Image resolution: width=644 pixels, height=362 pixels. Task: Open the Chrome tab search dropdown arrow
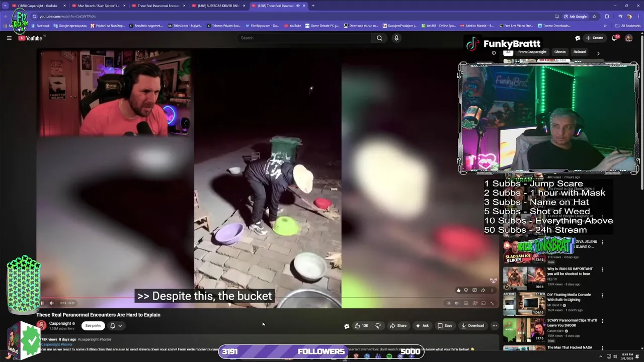click(x=6, y=6)
